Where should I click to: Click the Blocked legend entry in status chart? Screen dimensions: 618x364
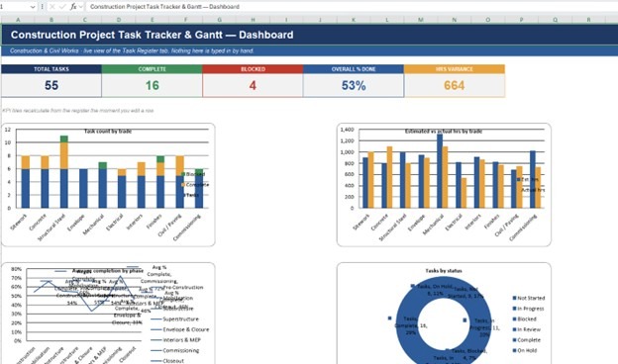point(525,318)
